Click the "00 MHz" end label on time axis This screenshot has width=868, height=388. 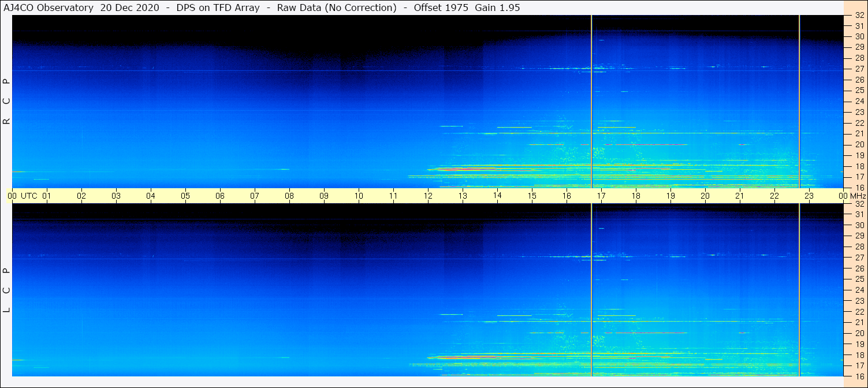tap(851, 196)
